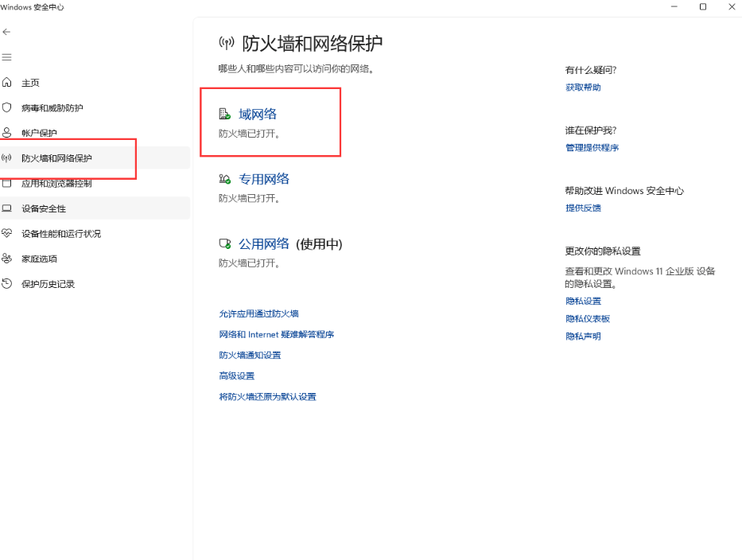
Task: Click the 提供反馈 link
Action: tap(583, 208)
